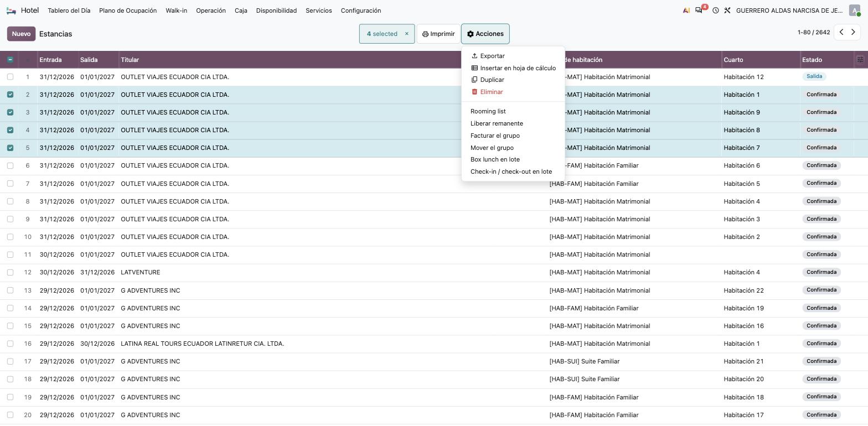Open the Imprimir print dropdown
Screen dimensions: 868x426
pos(438,34)
